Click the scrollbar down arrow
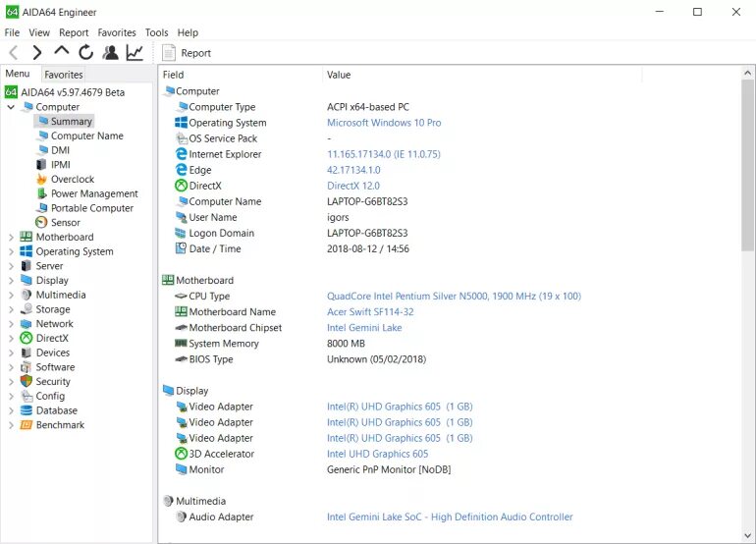 748,535
